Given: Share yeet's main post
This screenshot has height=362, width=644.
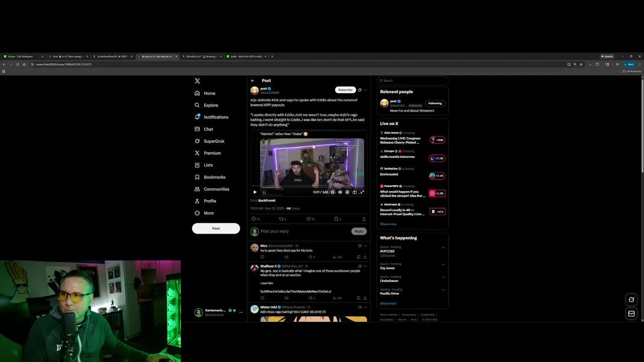Looking at the screenshot, I should coord(364,219).
